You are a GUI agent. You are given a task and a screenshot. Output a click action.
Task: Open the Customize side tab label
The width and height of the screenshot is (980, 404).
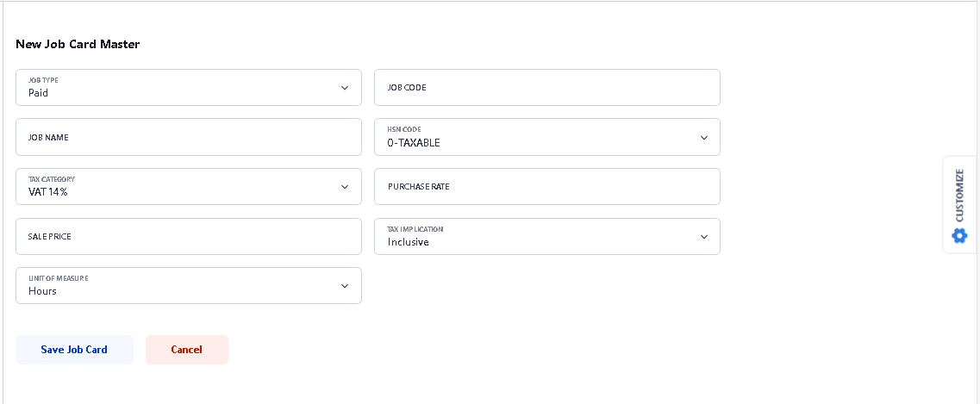[959, 195]
